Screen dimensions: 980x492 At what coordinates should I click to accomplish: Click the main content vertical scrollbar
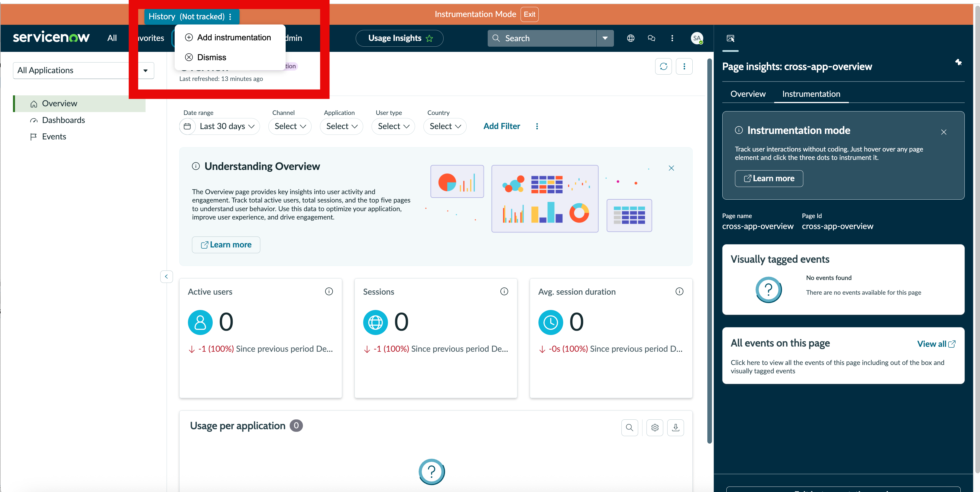[x=709, y=251]
